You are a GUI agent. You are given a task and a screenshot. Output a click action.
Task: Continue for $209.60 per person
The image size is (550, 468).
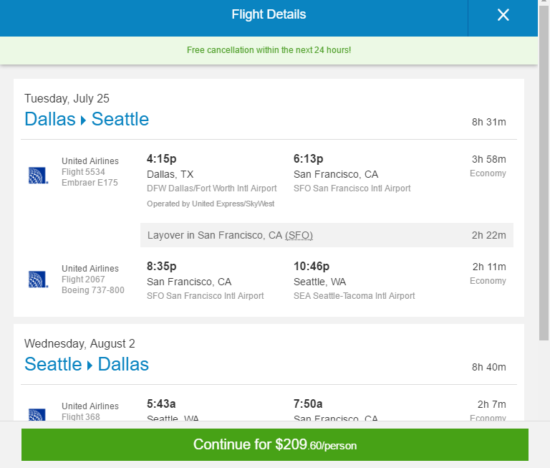click(275, 444)
